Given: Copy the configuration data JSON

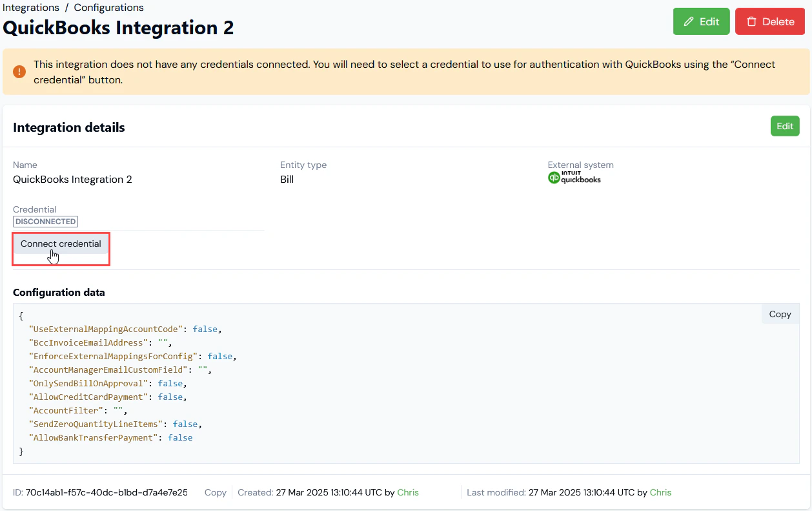Looking at the screenshot, I should point(780,314).
